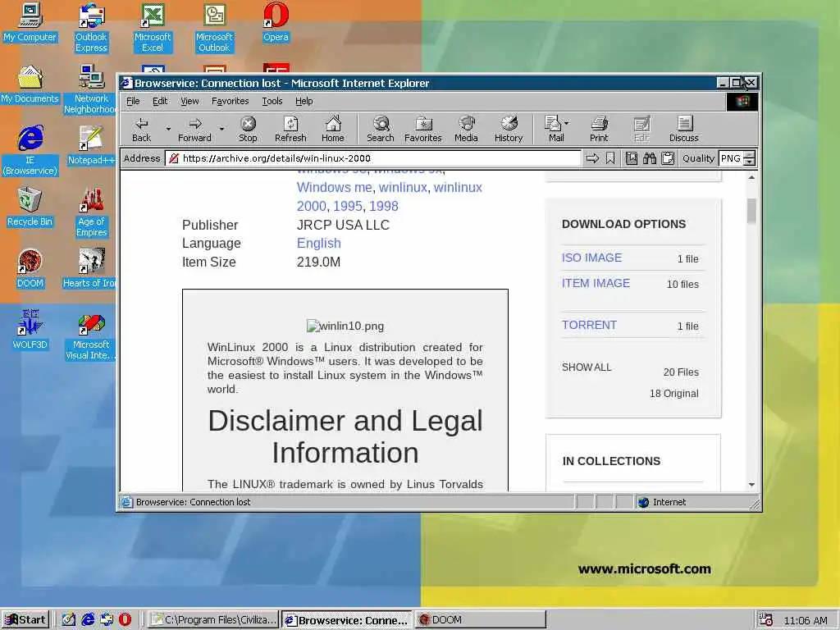840x630 pixels.
Task: Reload the page with Refresh
Action: click(290, 130)
